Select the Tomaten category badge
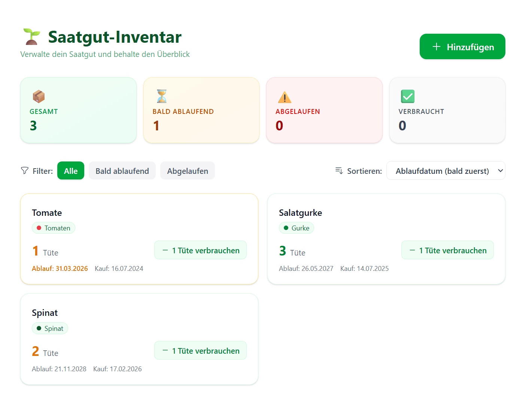 tap(54, 228)
